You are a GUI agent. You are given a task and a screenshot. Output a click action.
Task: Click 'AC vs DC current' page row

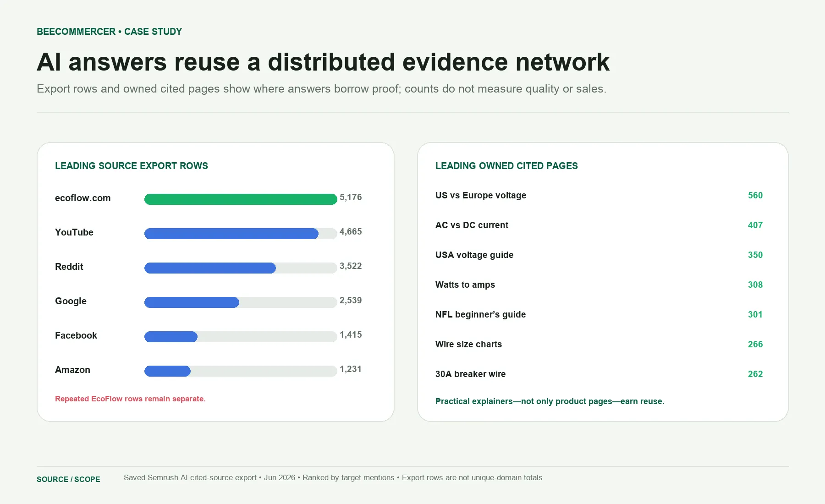pos(599,225)
